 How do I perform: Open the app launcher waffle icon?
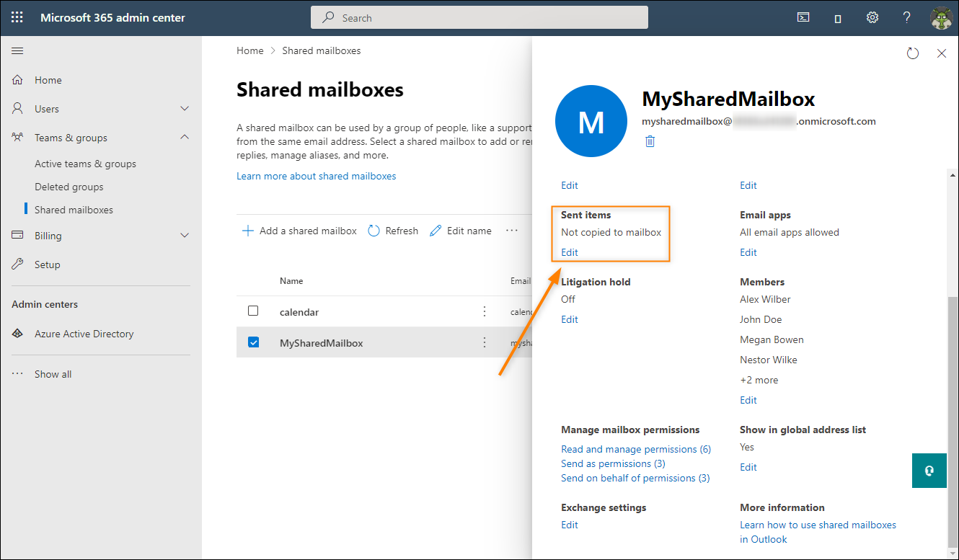tap(17, 17)
